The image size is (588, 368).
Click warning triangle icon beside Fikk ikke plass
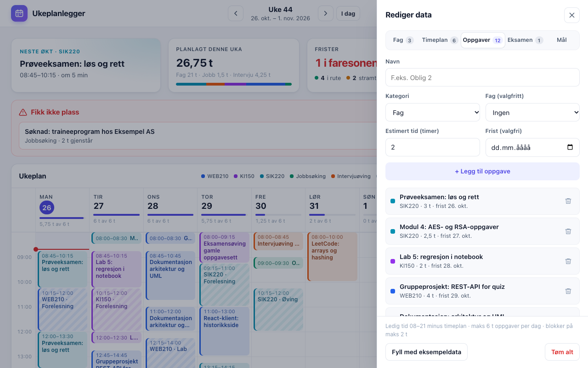23,112
